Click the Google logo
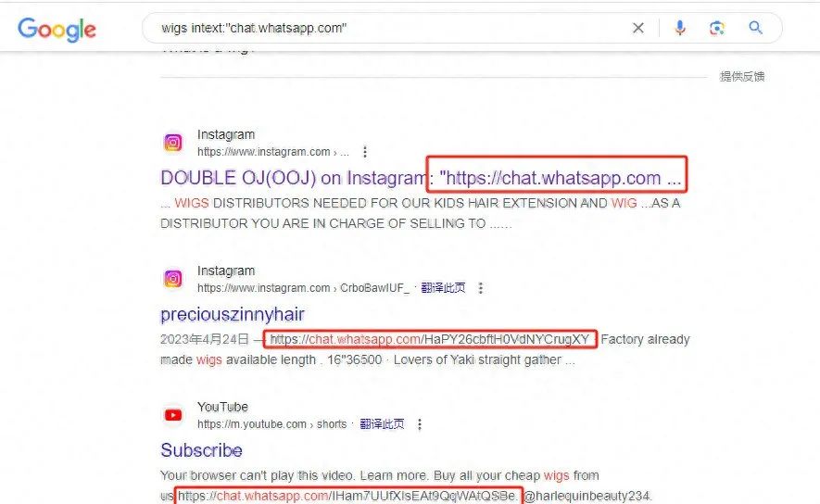The image size is (820, 504). point(57,30)
